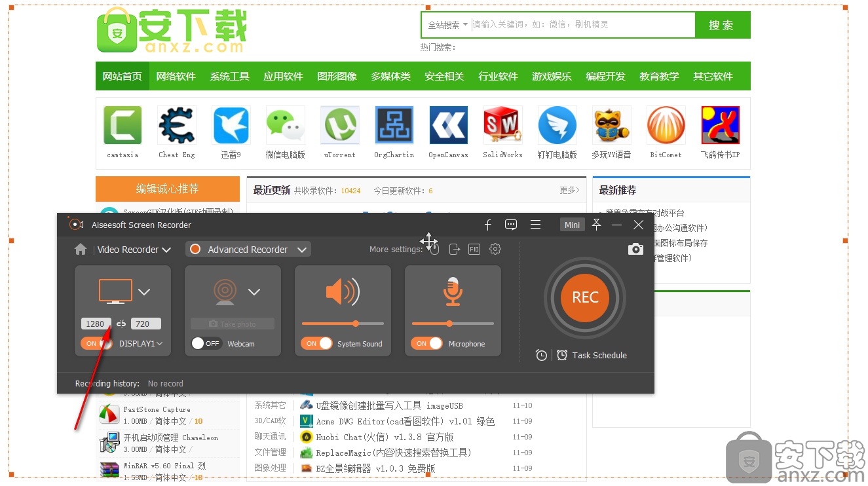The image size is (868, 486).
Task: Open the DISPLAY1 display selector
Action: 141,343
